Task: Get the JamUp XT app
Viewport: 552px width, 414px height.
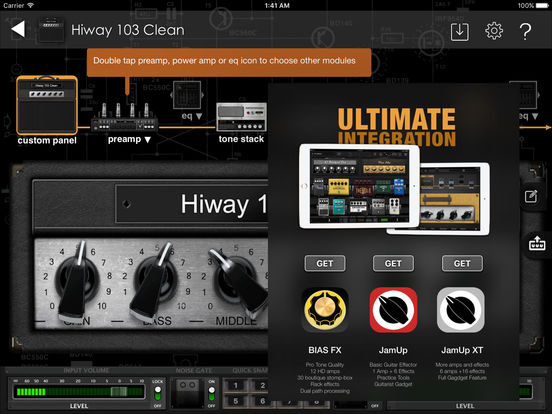Action: [x=462, y=263]
